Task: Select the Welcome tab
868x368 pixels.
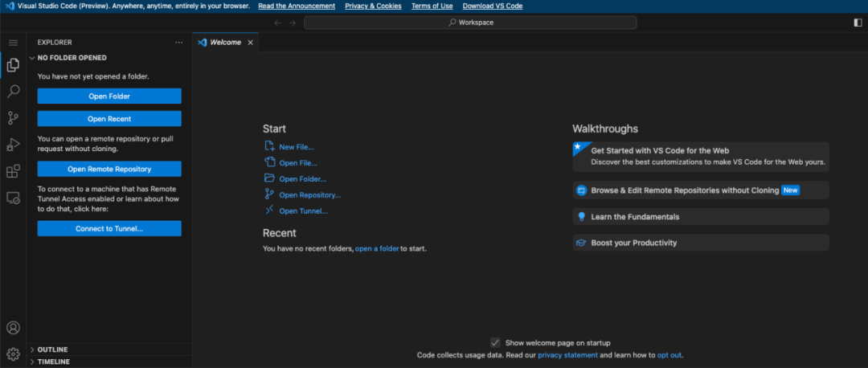Action: coord(225,43)
